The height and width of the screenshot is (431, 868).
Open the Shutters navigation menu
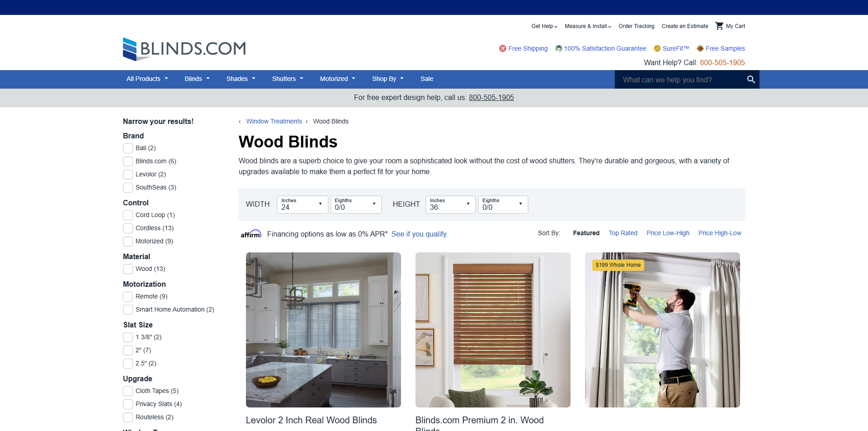pos(288,79)
